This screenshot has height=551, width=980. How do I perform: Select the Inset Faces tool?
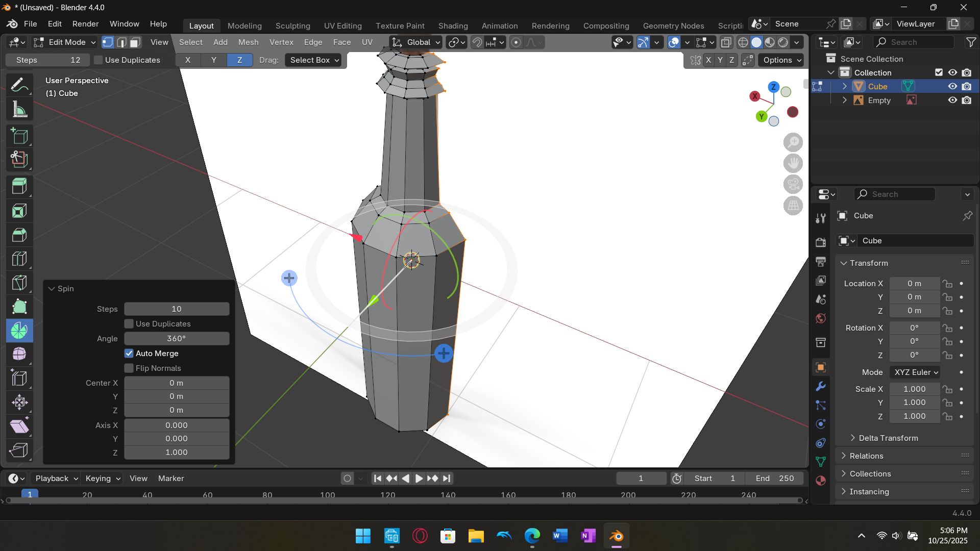point(19,211)
